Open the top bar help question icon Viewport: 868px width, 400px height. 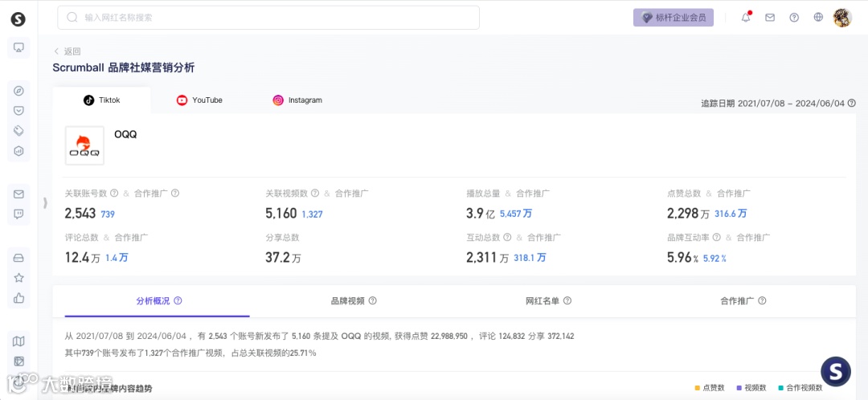tap(794, 17)
